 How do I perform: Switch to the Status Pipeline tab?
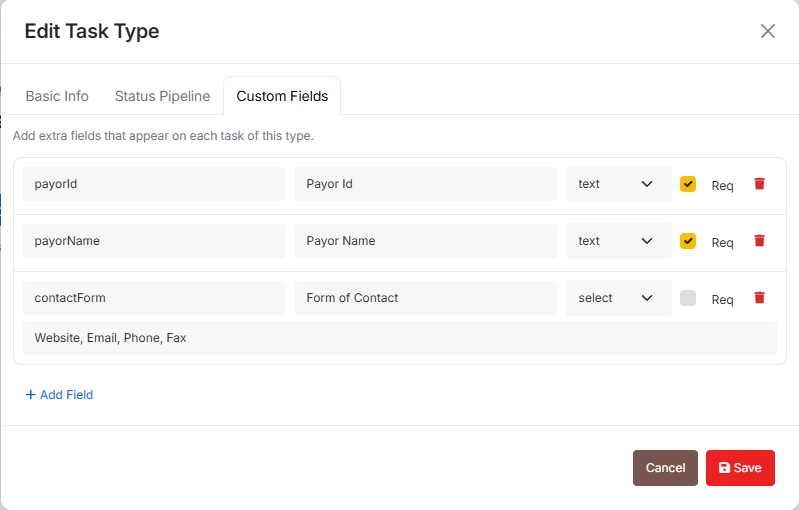click(163, 96)
